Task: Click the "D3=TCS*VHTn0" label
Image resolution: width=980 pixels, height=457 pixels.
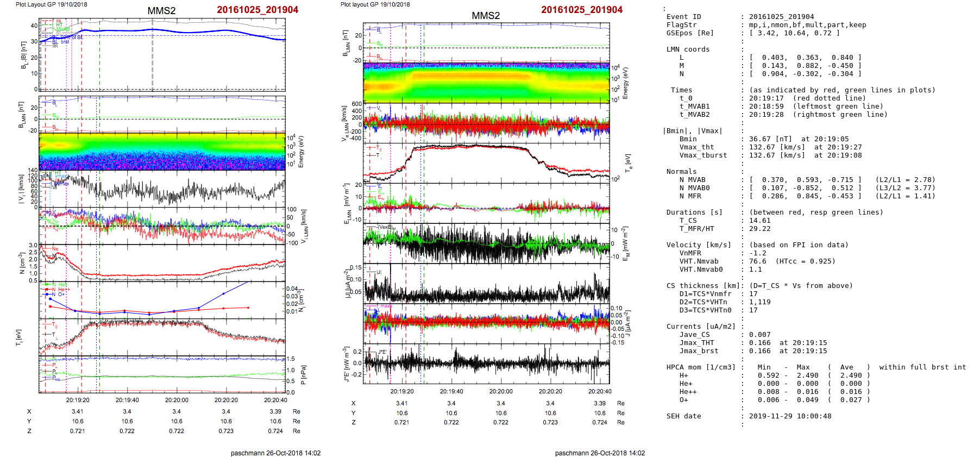Action: click(x=706, y=310)
